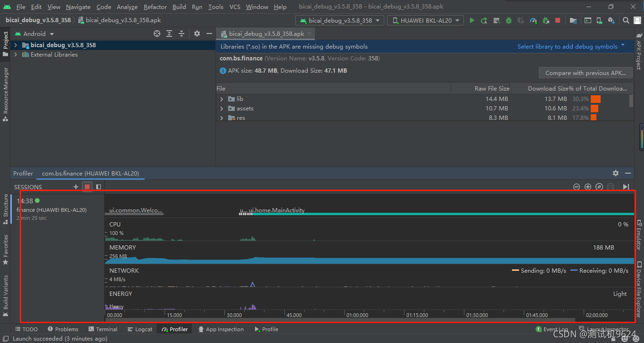
Task: Open Logcat tool window
Action: (139, 329)
